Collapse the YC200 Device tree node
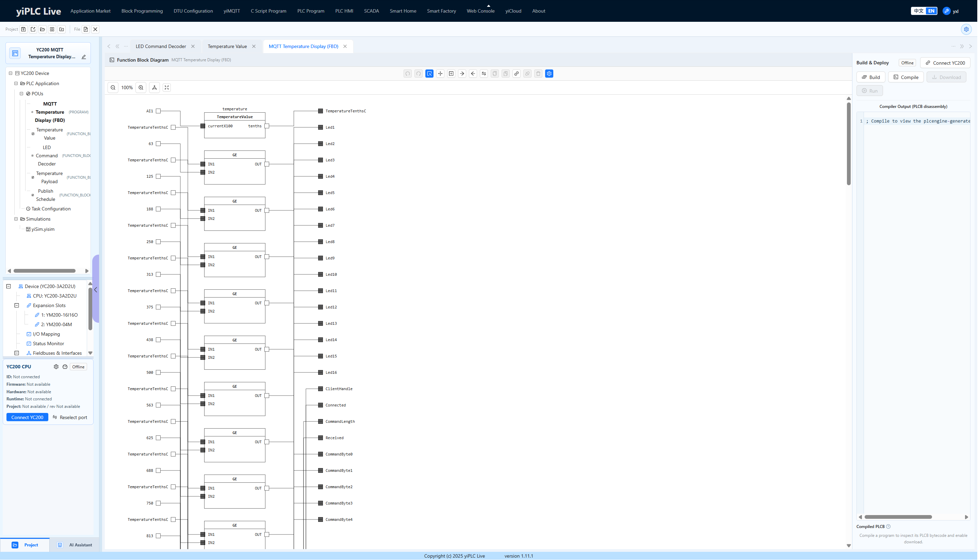The image size is (980, 560). tap(11, 73)
